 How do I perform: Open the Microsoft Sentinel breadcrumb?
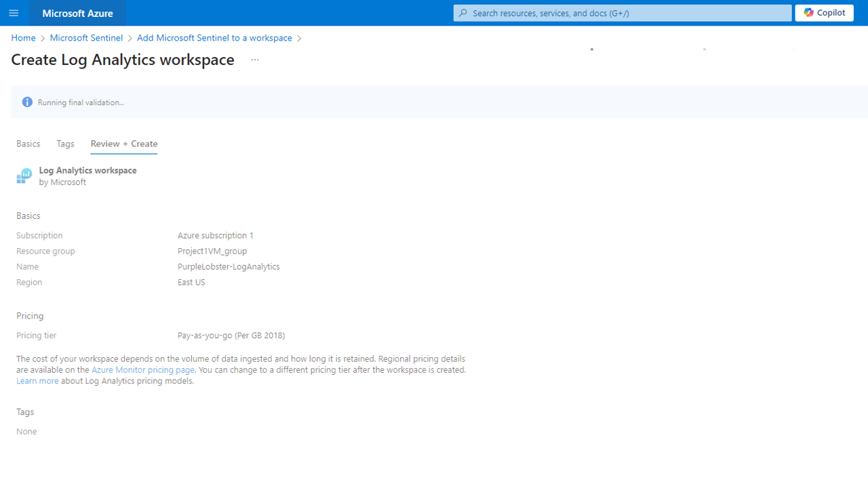(x=86, y=38)
